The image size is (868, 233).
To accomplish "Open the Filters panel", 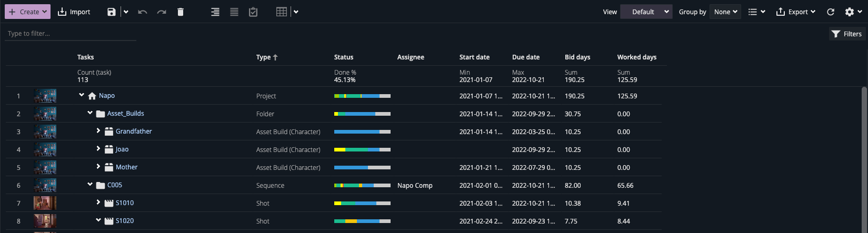I will pyautogui.click(x=846, y=34).
